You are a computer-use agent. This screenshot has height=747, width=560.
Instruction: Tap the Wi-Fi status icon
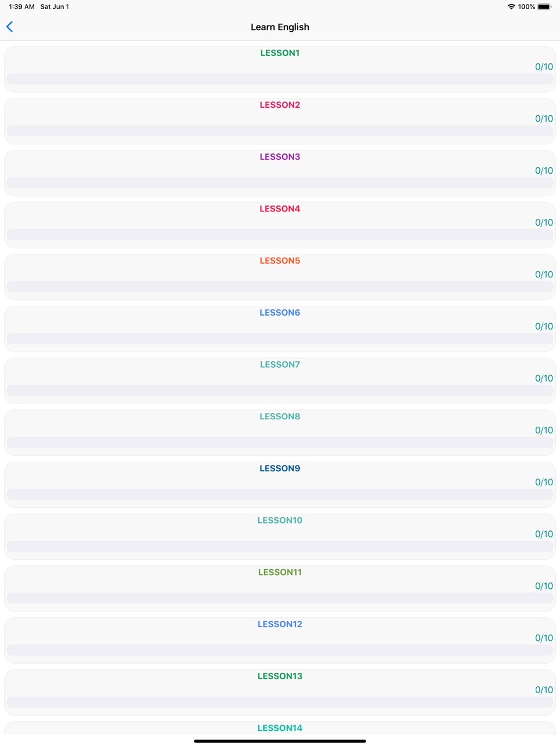coord(511,7)
